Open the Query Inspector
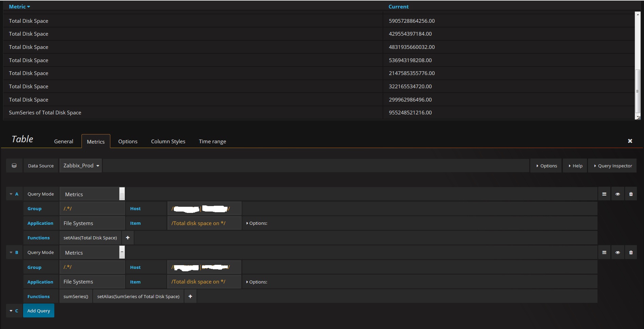 pyautogui.click(x=612, y=165)
